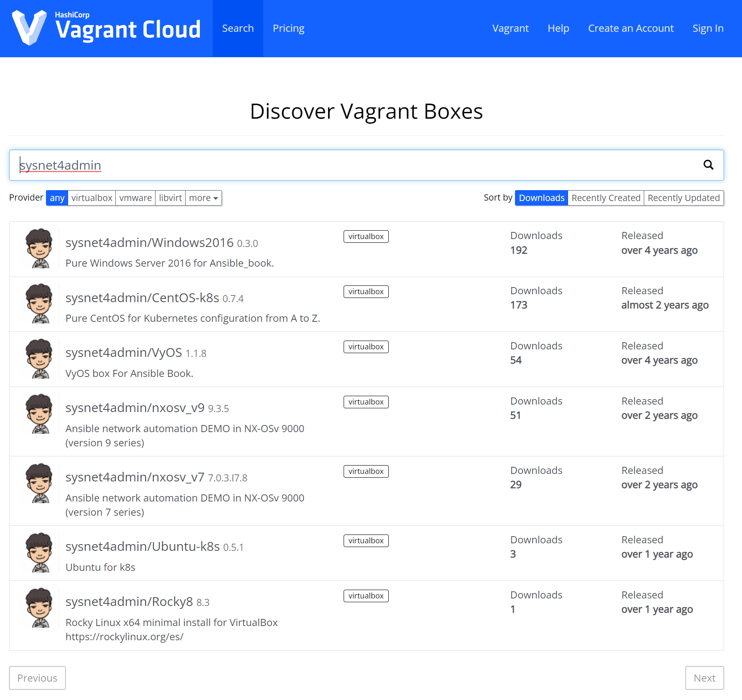Filter by virtualbox provider
Screen dimensions: 742x700
[x=92, y=198]
